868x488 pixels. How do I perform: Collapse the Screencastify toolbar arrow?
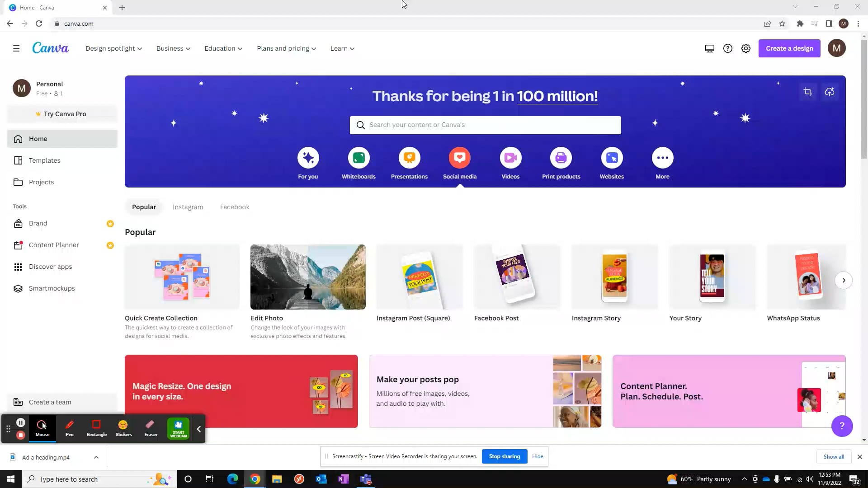pos(199,429)
